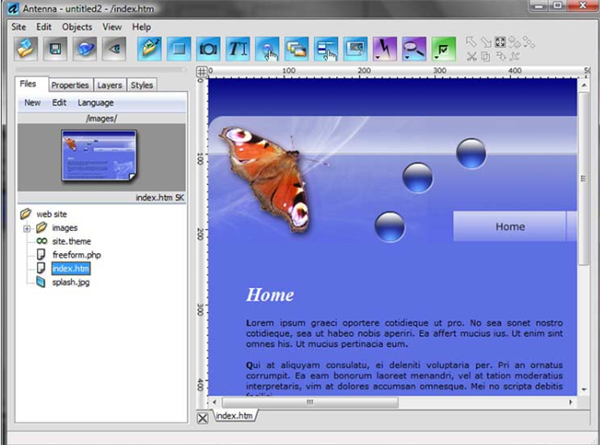Click the index.htm preview thumbnail
Screen dimensions: 600x445
pyautogui.click(x=99, y=155)
